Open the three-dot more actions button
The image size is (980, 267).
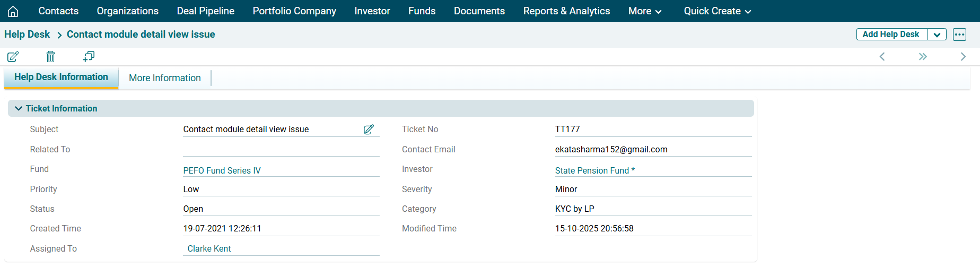pos(959,35)
